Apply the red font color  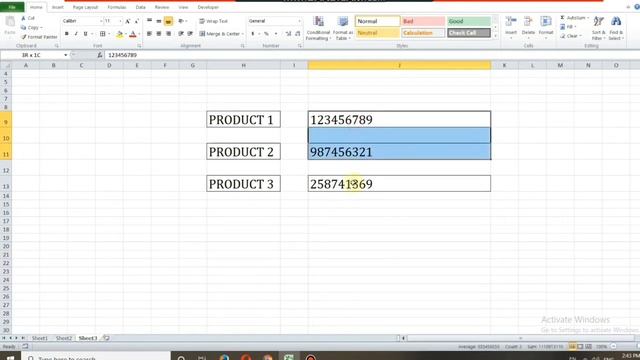[x=133, y=34]
